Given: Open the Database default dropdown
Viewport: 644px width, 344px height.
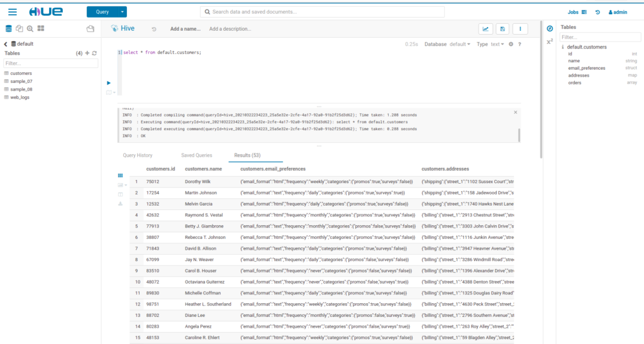Looking at the screenshot, I should tap(460, 44).
